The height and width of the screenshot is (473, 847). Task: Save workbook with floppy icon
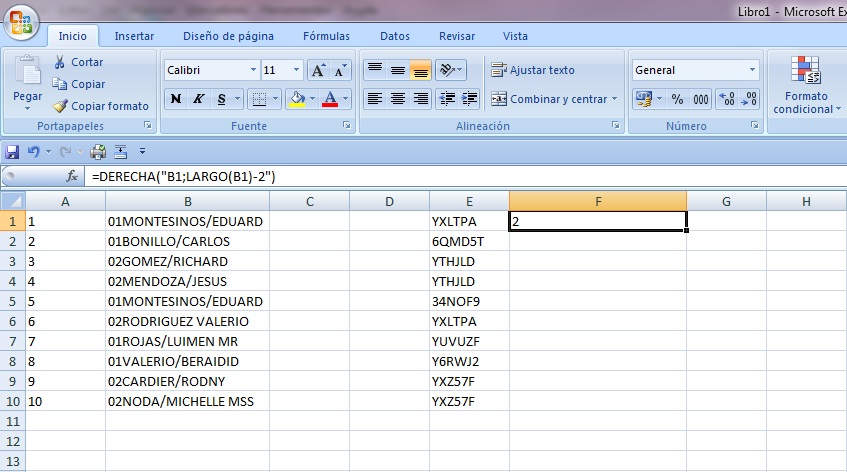point(12,152)
